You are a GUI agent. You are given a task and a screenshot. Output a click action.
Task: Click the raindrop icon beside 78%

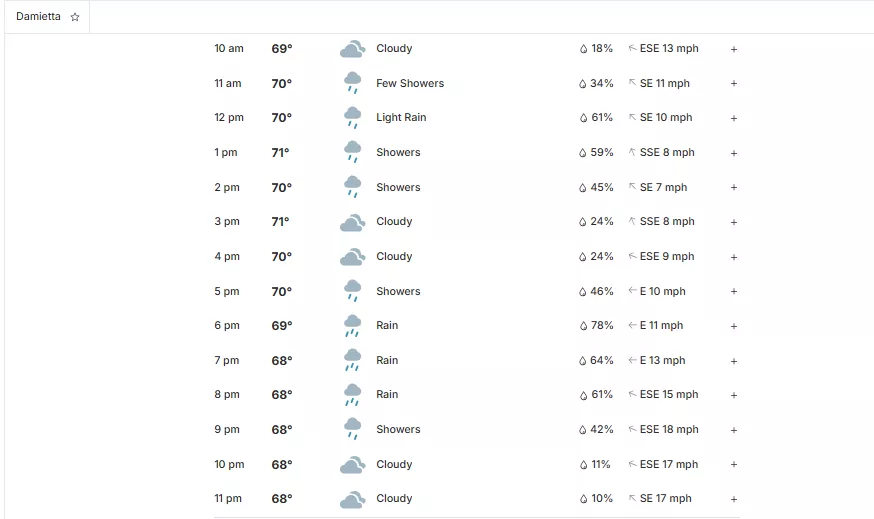tap(583, 326)
